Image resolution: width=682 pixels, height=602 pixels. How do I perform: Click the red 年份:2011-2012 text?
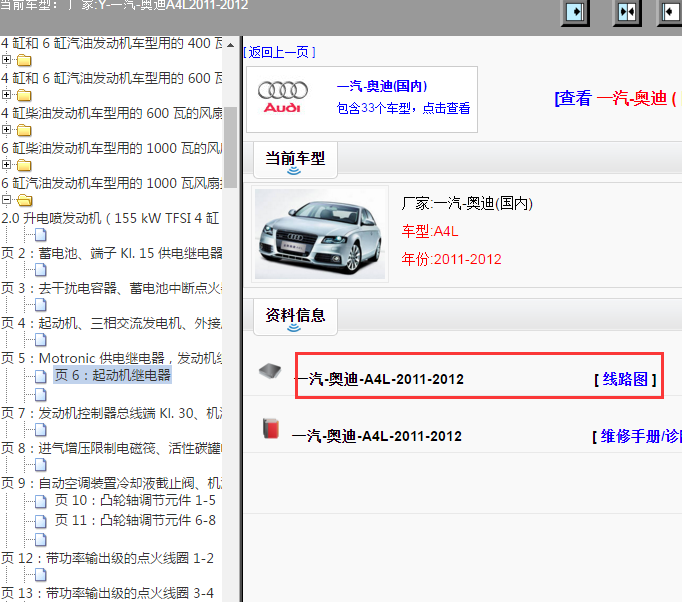451,259
